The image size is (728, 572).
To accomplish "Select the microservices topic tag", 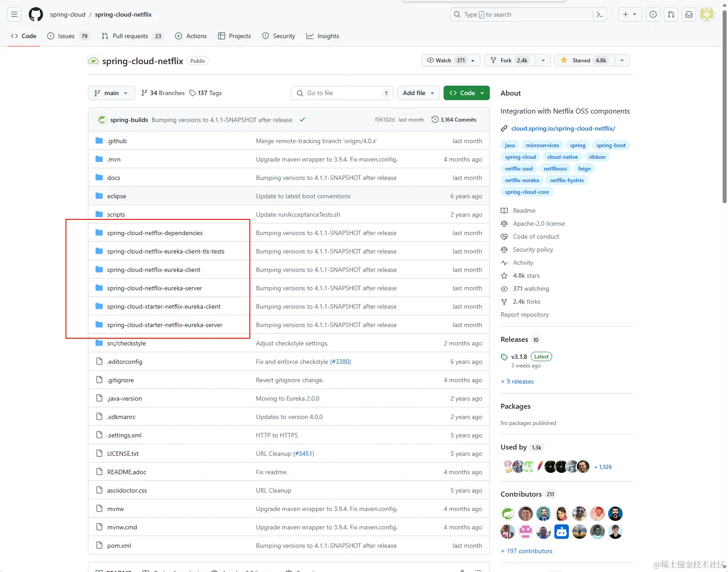I will click(542, 145).
